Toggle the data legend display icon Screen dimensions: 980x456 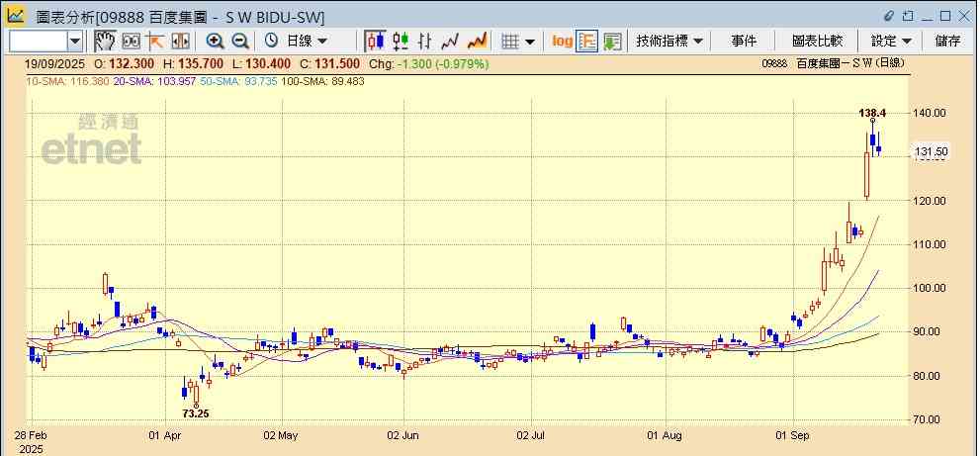(x=587, y=42)
